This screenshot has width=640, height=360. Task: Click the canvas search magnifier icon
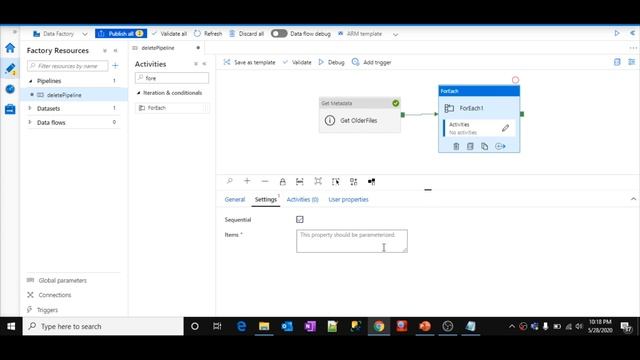(229, 181)
